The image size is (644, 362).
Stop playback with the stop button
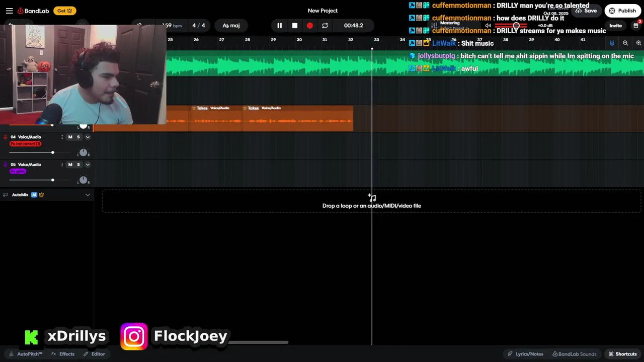coord(295,26)
